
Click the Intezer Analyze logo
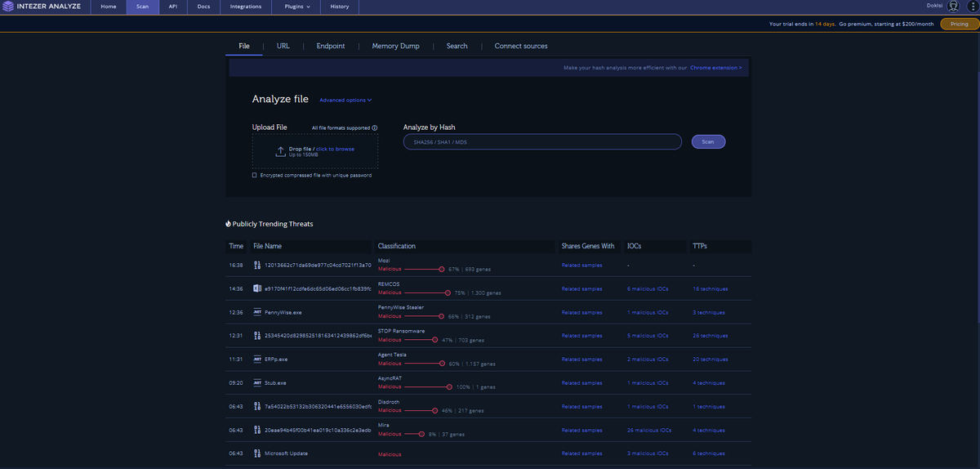point(42,6)
